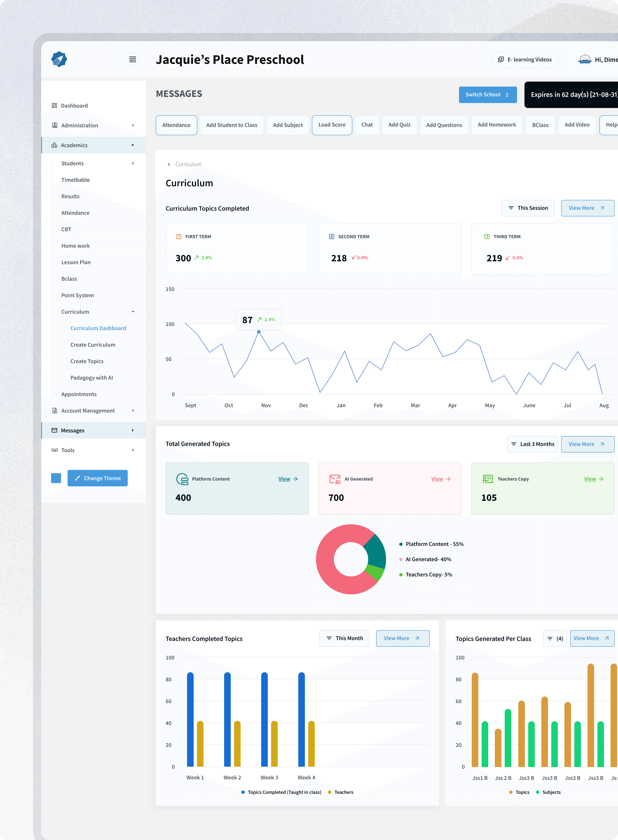Click the hamburger menu icon in header

coord(132,59)
